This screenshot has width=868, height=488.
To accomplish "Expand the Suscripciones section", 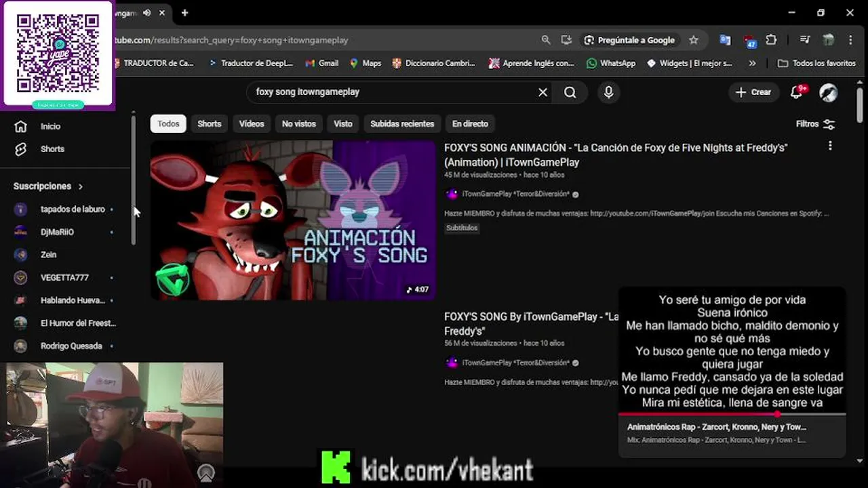I will point(48,186).
